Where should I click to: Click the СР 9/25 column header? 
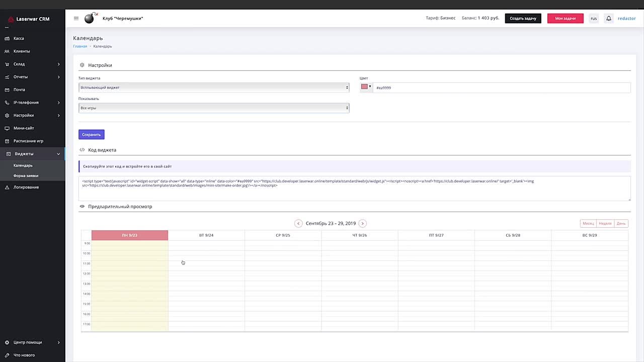coord(283,235)
